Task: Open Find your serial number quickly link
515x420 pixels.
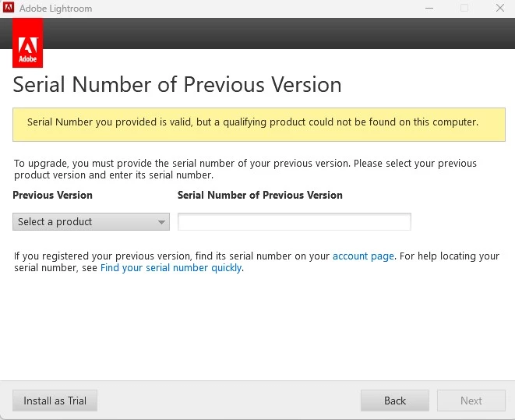Action: click(171, 267)
